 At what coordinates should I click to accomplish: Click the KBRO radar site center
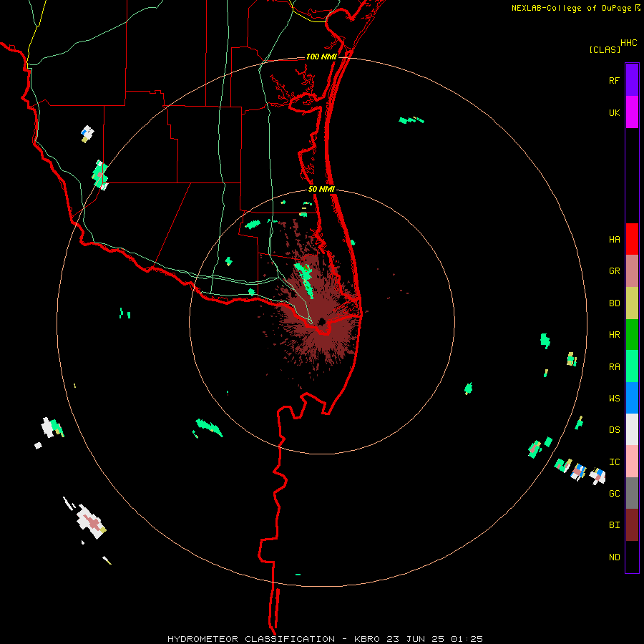321,321
